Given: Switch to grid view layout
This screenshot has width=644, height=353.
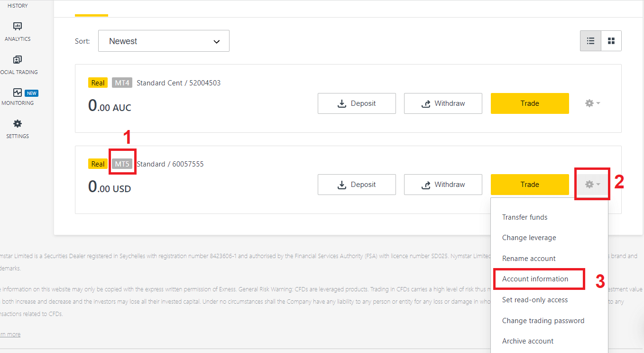Looking at the screenshot, I should coord(611,41).
